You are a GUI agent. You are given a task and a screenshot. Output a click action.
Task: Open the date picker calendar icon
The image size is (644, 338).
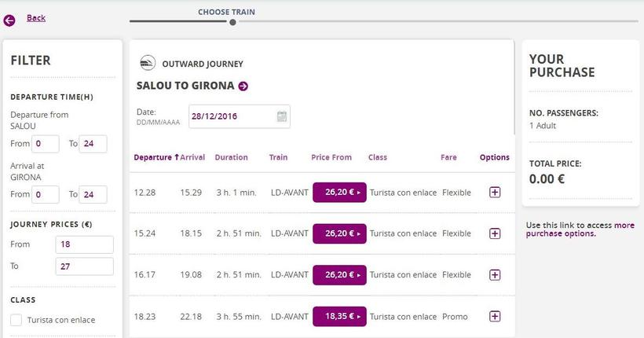pos(281,117)
